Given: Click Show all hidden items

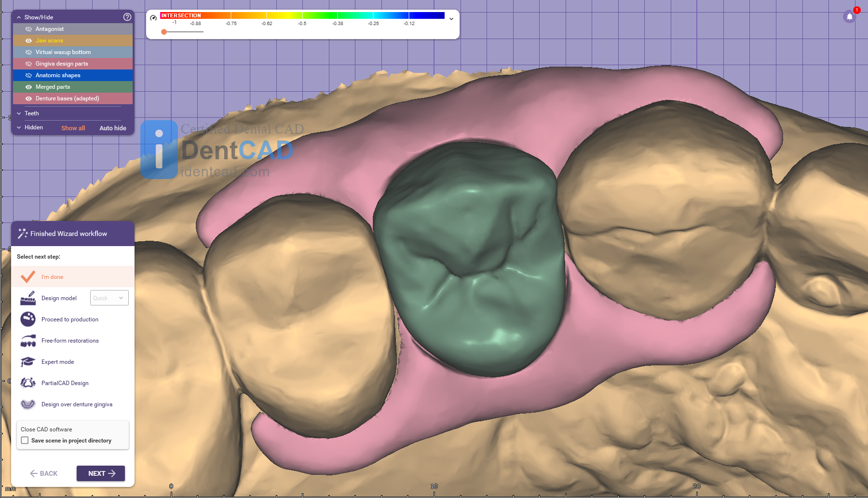Looking at the screenshot, I should 73,128.
